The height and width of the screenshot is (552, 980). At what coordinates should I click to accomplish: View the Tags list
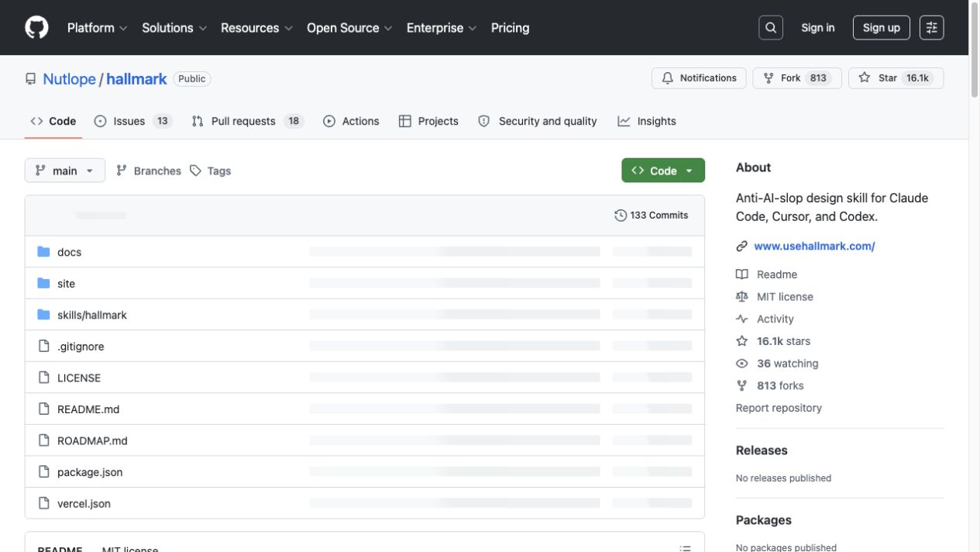click(x=211, y=171)
